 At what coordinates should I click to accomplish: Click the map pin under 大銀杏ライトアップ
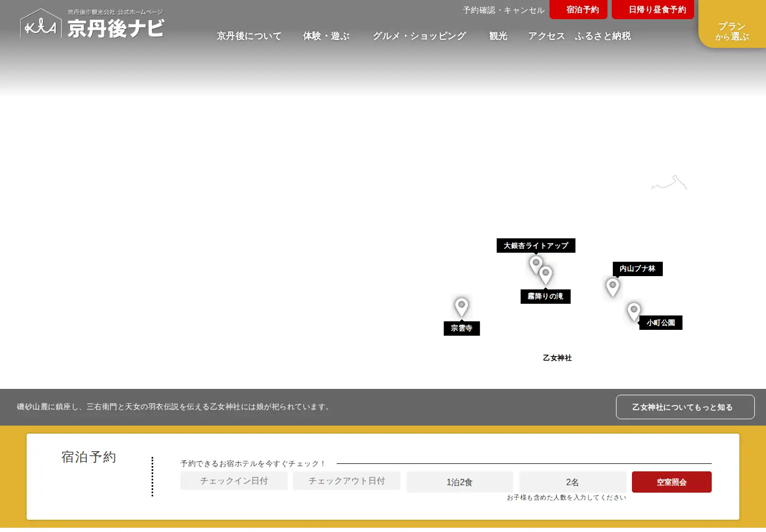point(536,264)
